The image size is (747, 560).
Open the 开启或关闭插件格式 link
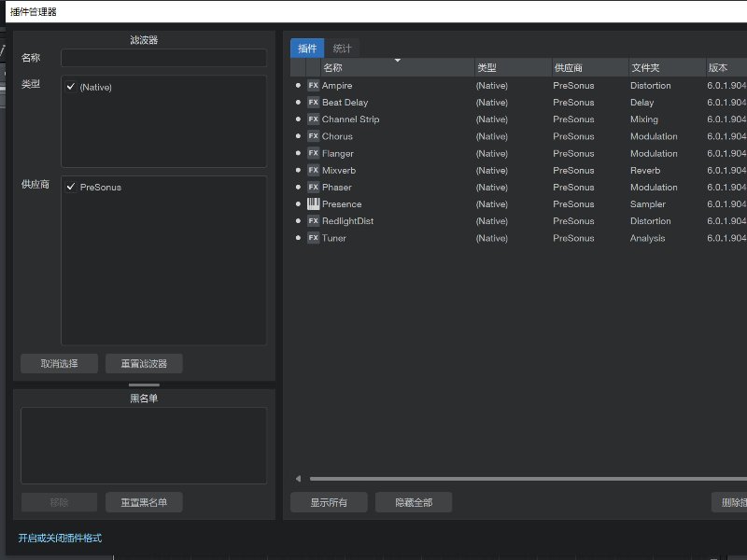[x=60, y=539]
